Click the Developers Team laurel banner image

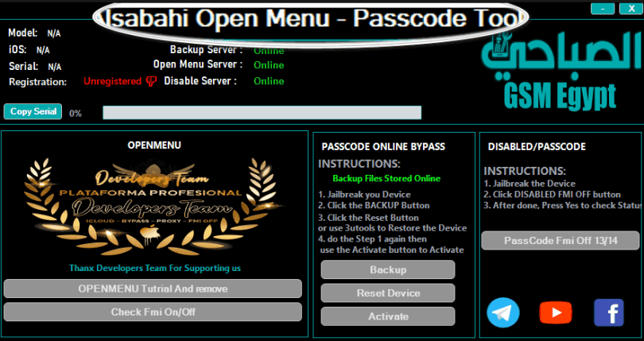point(154,206)
